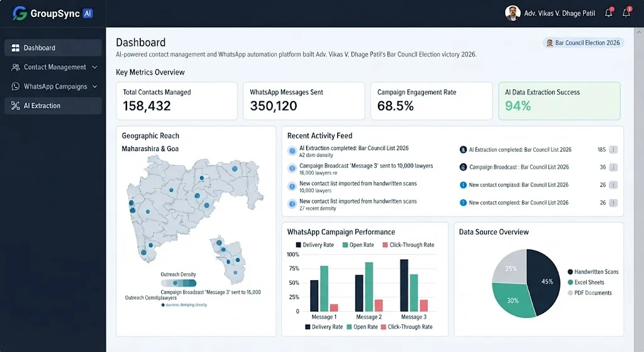Expand the Contact Management chevron
The width and height of the screenshot is (644, 352).
(x=95, y=67)
